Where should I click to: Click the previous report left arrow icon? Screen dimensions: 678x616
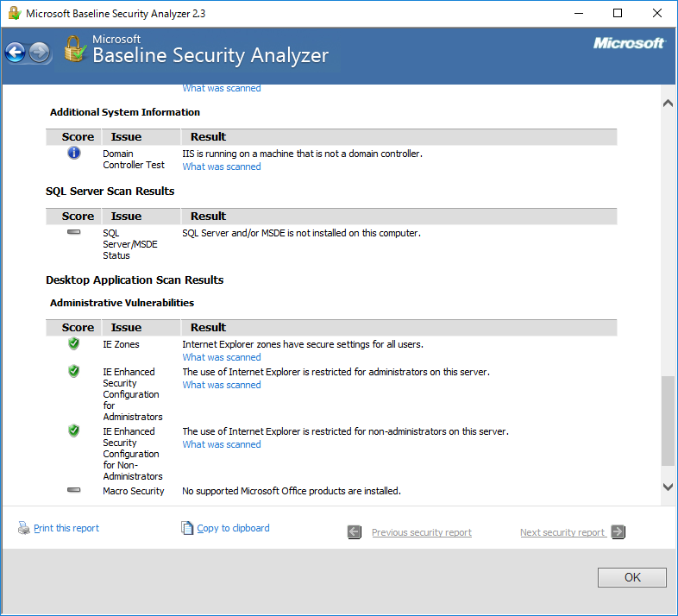355,532
